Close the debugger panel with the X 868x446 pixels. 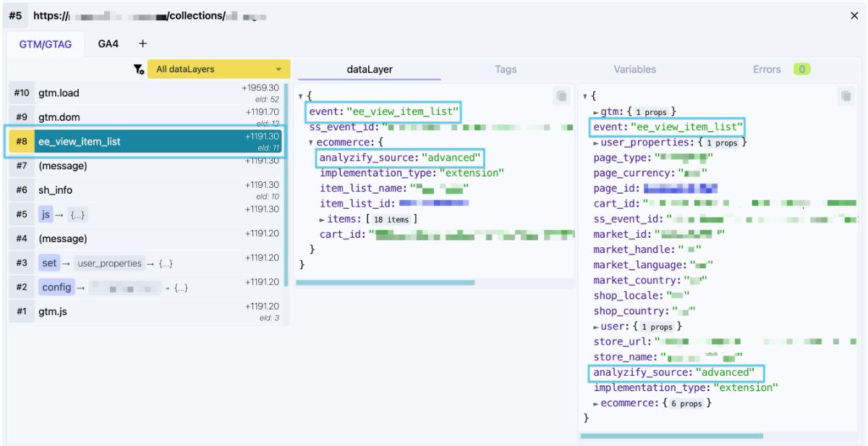click(x=854, y=15)
